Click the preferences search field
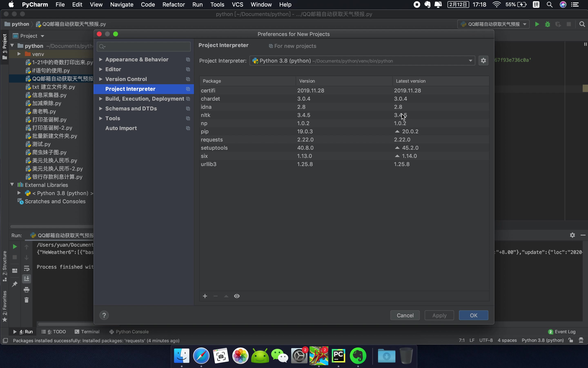This screenshot has height=368, width=588. click(144, 46)
